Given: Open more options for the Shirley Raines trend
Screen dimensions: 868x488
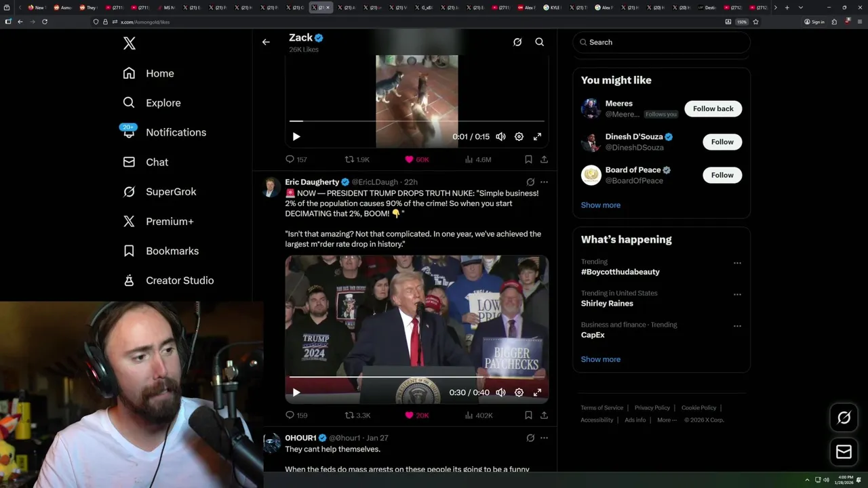Looking at the screenshot, I should (737, 295).
